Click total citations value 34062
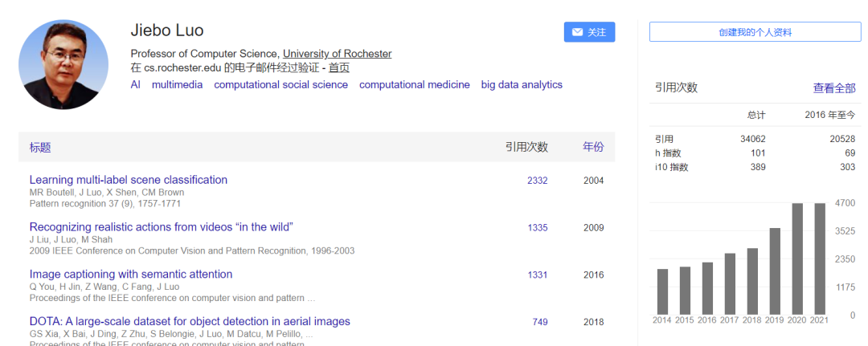868x346 pixels. [x=753, y=140]
